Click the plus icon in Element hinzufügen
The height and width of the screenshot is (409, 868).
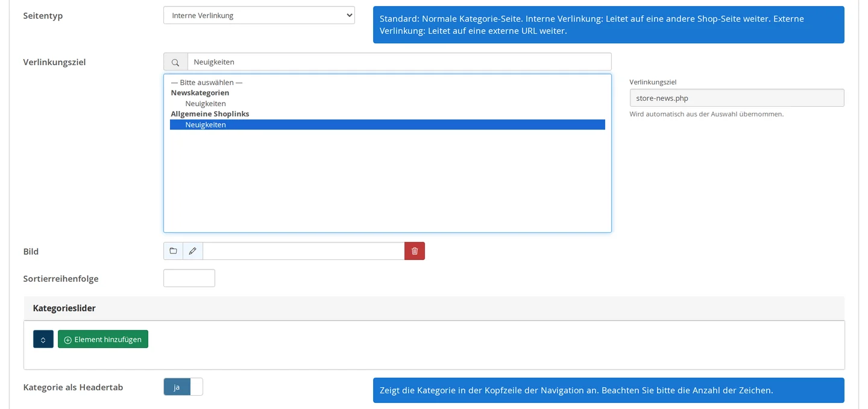point(68,340)
